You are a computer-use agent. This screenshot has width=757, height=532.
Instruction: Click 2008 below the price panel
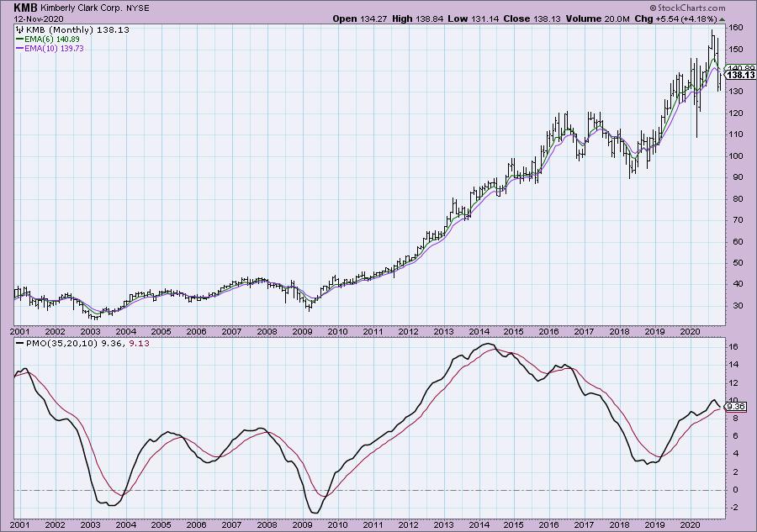point(267,331)
